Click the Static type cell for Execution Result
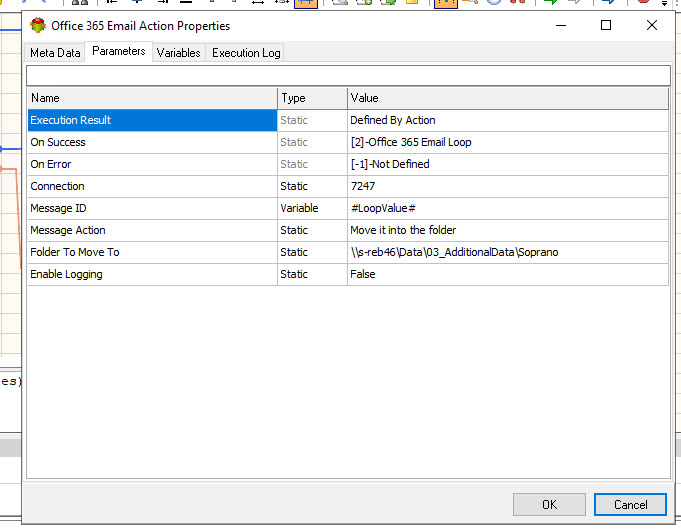This screenshot has width=681, height=530. pos(312,120)
